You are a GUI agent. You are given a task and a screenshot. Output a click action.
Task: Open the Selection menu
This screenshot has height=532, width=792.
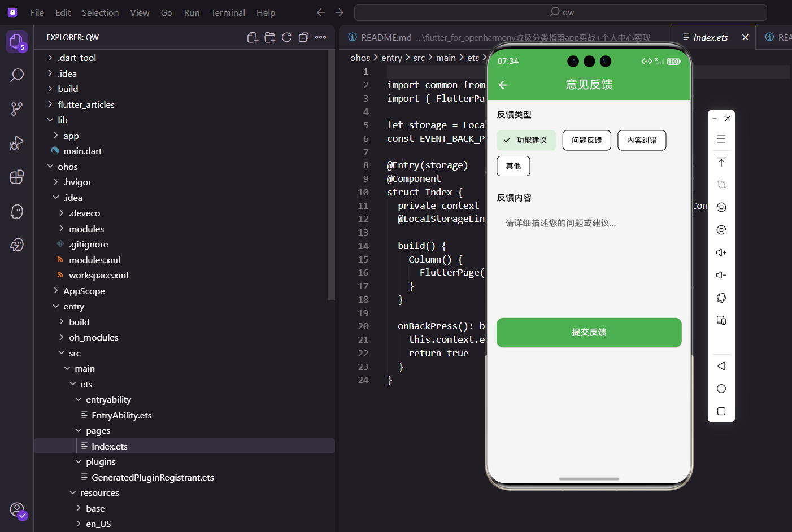[101, 12]
